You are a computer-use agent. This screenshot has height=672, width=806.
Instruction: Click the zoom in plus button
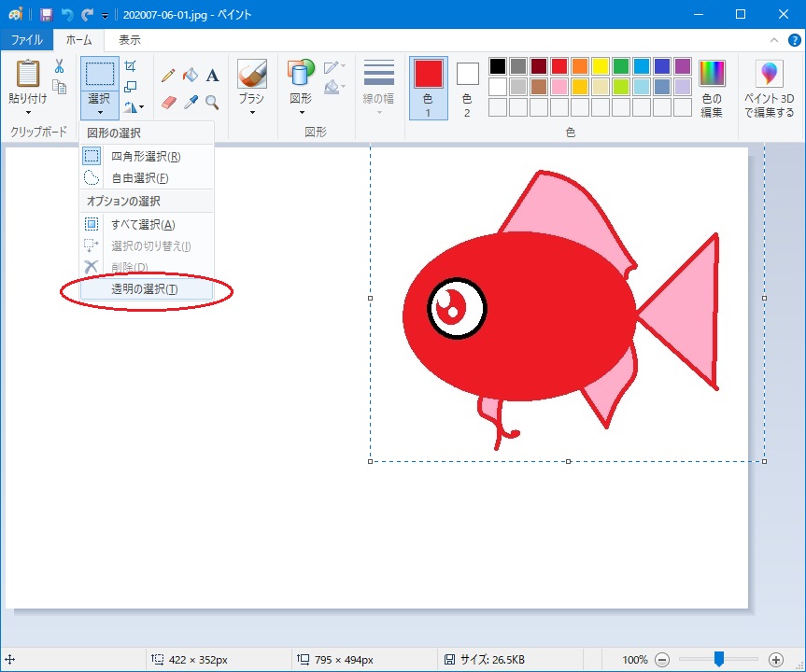pyautogui.click(x=776, y=660)
